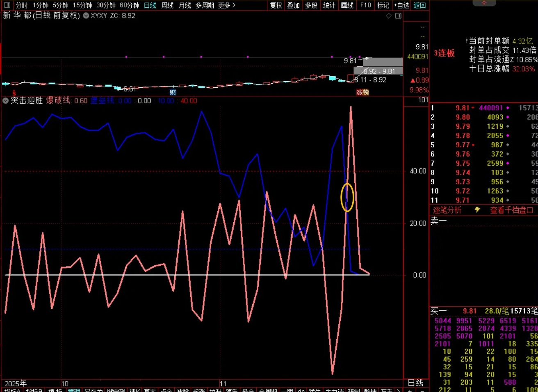Activate the 画线 drawing tool
The image size is (538, 392).
(347, 5)
